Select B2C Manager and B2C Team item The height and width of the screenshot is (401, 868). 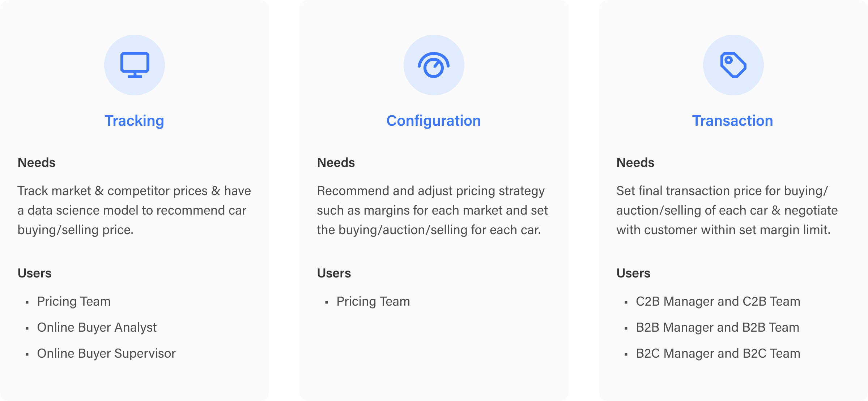pyautogui.click(x=718, y=353)
